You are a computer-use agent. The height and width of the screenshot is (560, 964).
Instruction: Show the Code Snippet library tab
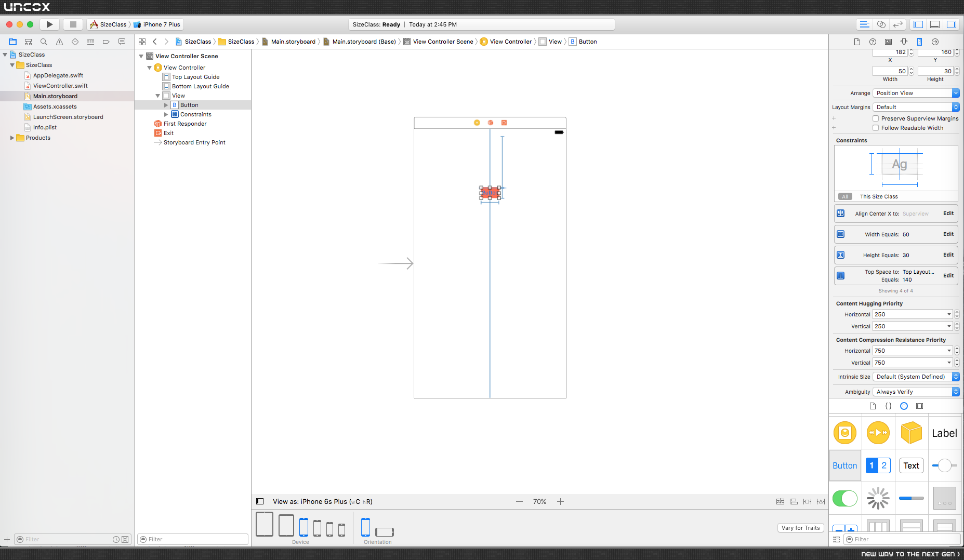tap(888, 406)
